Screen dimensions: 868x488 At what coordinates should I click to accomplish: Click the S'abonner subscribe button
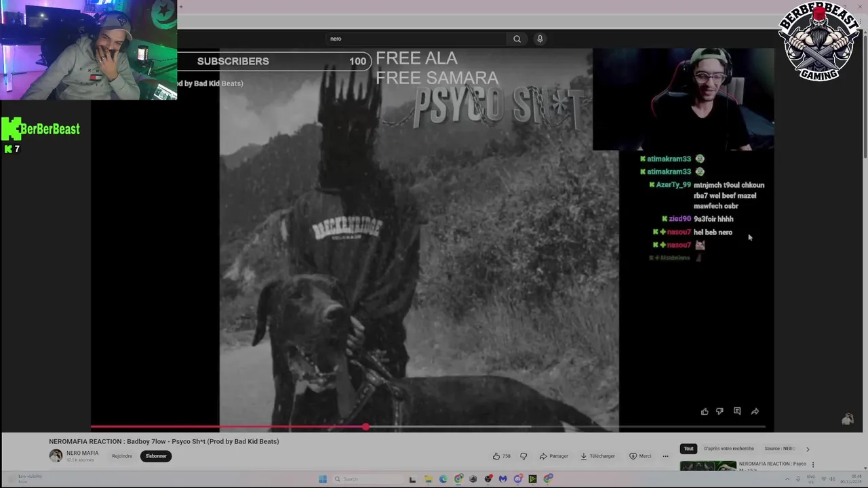click(x=156, y=456)
